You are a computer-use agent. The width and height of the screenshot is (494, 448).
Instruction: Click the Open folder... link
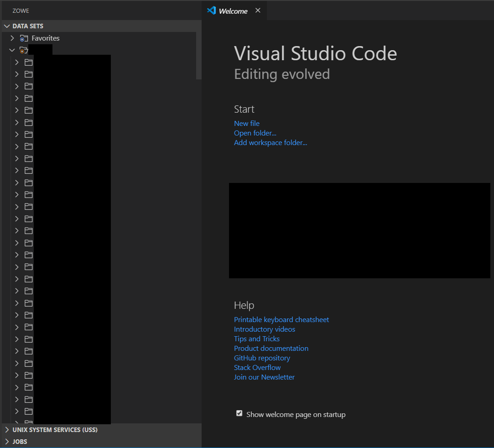point(255,133)
